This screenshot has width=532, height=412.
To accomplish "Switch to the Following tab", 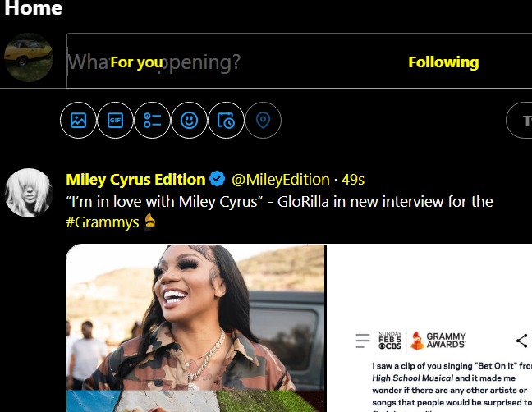I will coord(443,62).
